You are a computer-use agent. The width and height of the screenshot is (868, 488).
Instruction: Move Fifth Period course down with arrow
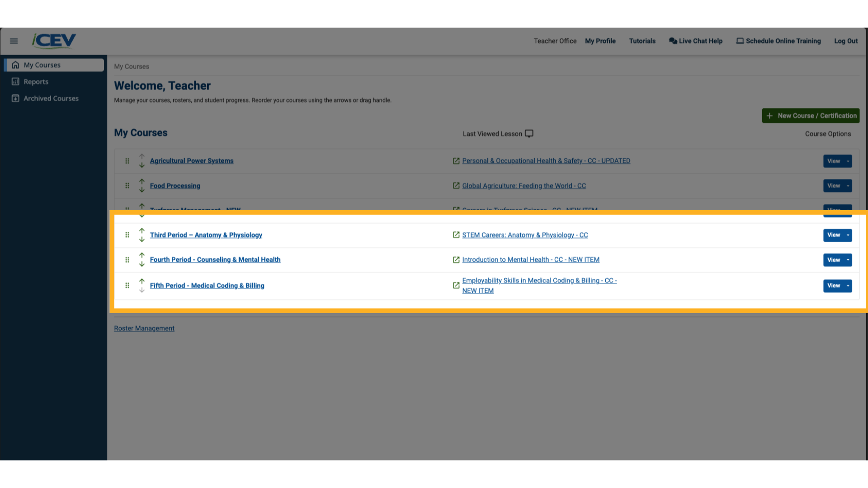[x=142, y=289]
